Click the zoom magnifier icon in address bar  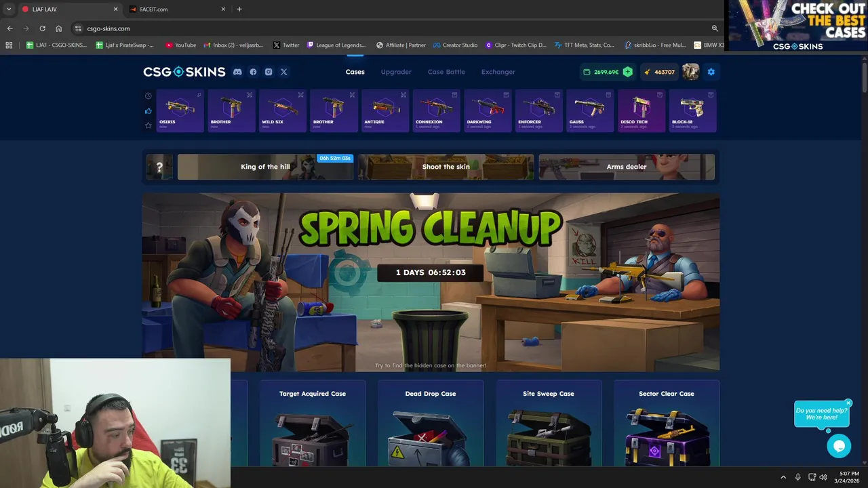pos(715,28)
